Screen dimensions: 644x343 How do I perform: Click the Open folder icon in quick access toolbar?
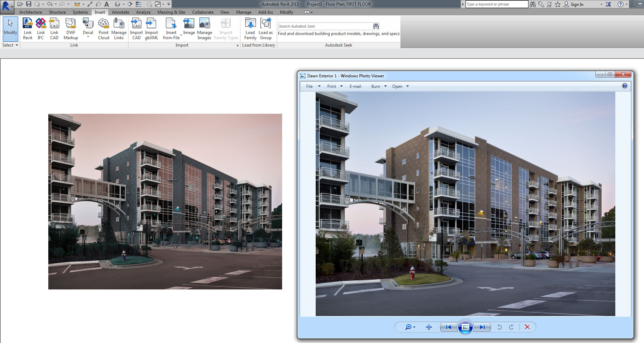(20, 4)
